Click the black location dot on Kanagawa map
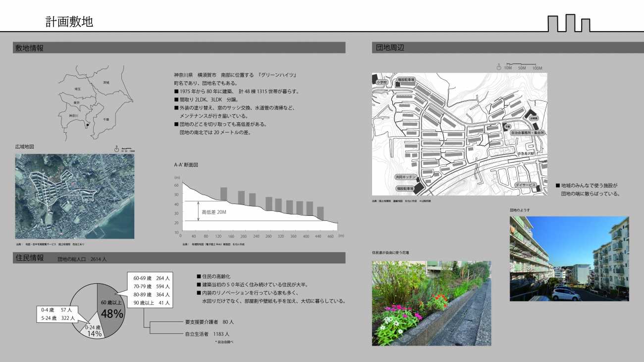The image size is (644, 362). (x=87, y=125)
